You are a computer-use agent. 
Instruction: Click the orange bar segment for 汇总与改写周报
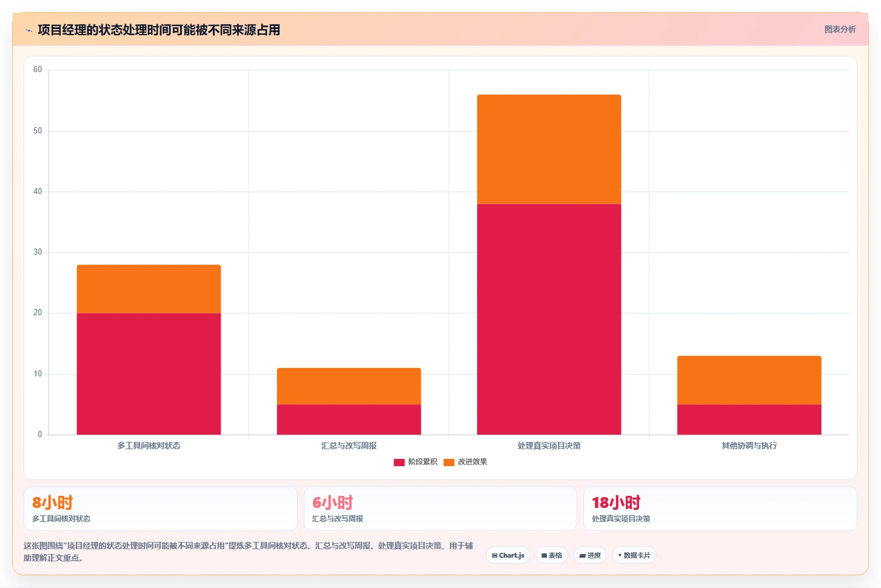tap(349, 386)
